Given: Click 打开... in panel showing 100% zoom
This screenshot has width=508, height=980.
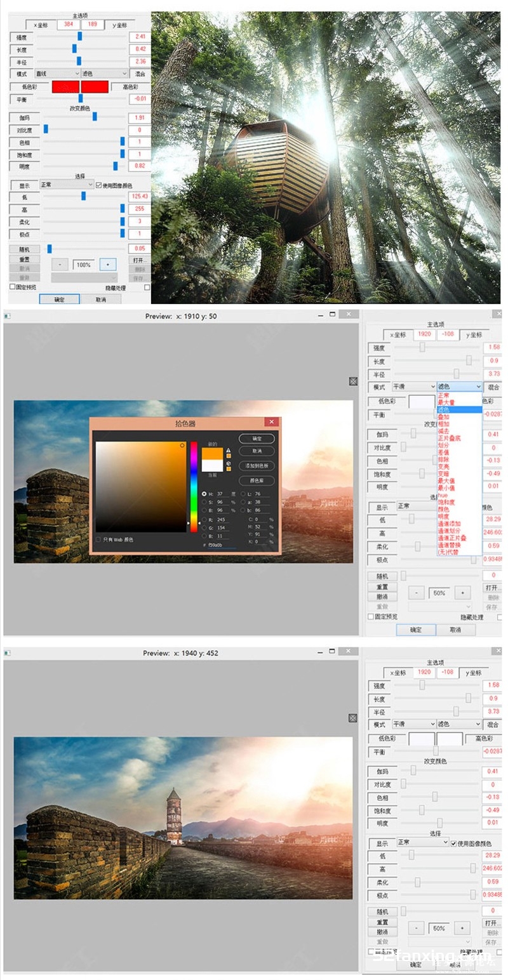Looking at the screenshot, I should coord(140,260).
